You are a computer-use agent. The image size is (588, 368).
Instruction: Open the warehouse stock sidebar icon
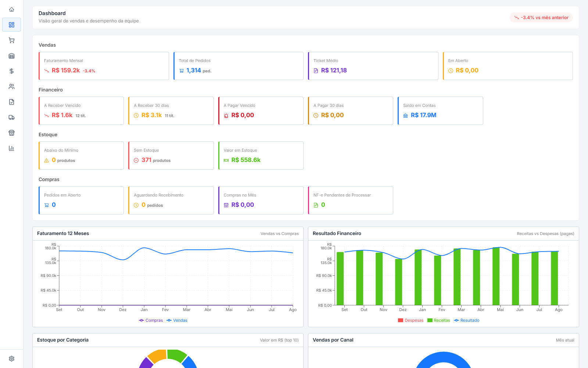tap(11, 56)
